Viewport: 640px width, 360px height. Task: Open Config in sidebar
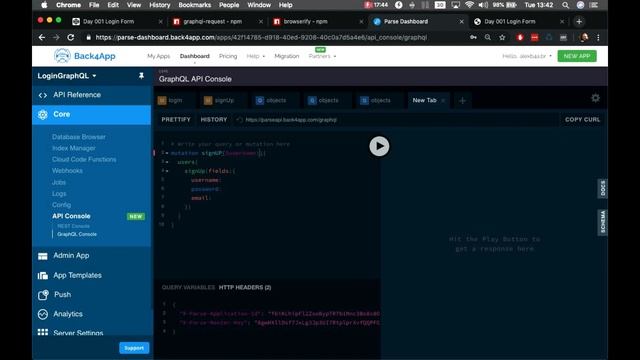click(x=62, y=204)
